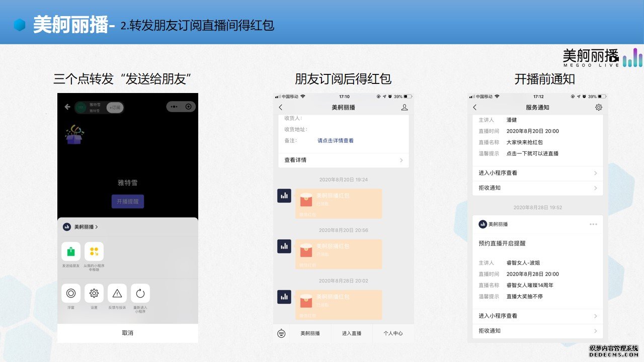
Task: Open 拒收通知 under the 睿智女人-波姐 notice
Action: 537,331
